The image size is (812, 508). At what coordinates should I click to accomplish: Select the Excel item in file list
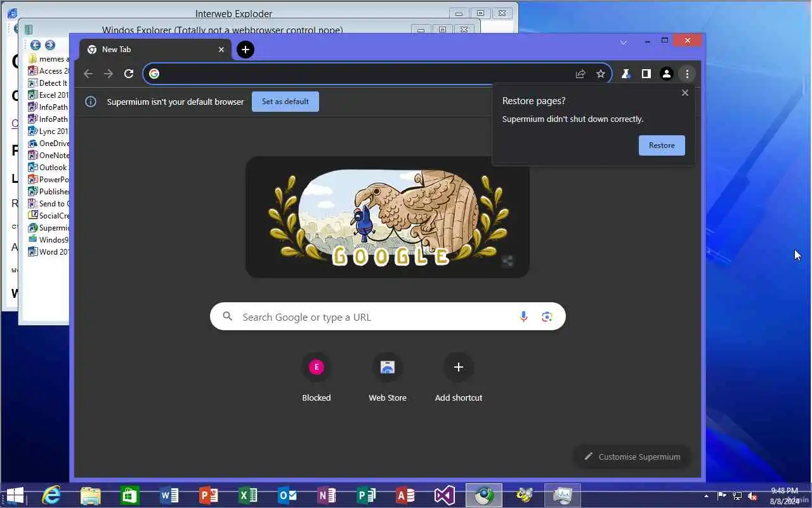[49, 95]
